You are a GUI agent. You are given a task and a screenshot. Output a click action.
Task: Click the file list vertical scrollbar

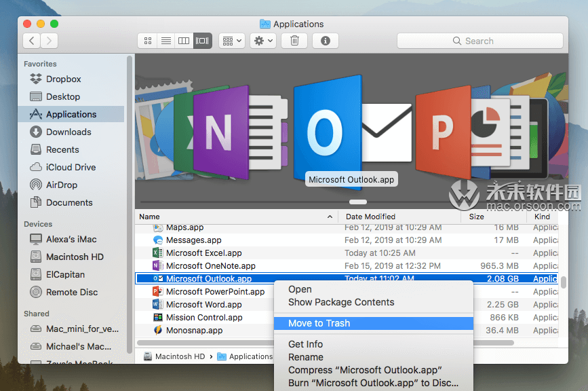564,282
